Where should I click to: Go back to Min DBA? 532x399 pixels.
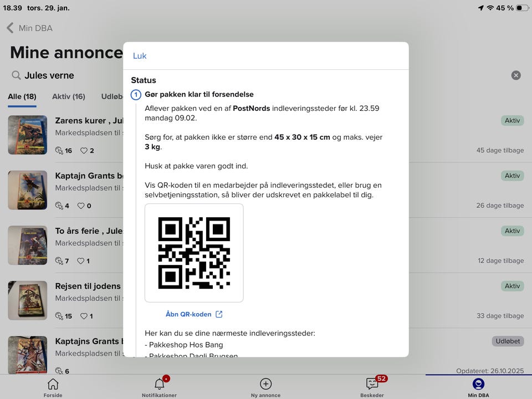click(30, 28)
